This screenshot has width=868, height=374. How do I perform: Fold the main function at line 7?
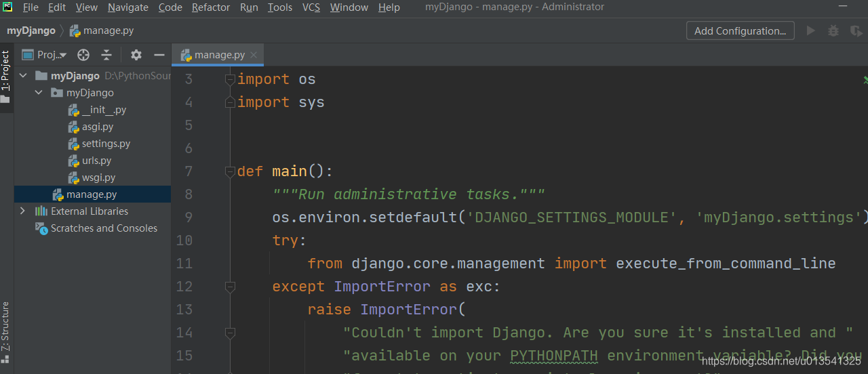click(230, 171)
